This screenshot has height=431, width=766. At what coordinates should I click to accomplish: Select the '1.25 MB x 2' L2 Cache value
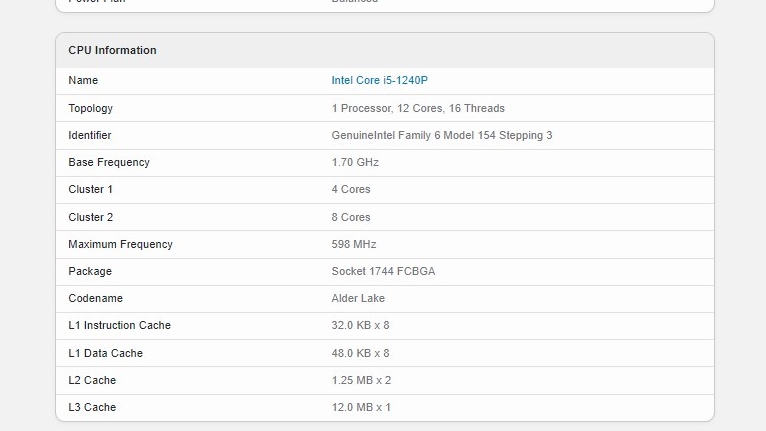361,380
